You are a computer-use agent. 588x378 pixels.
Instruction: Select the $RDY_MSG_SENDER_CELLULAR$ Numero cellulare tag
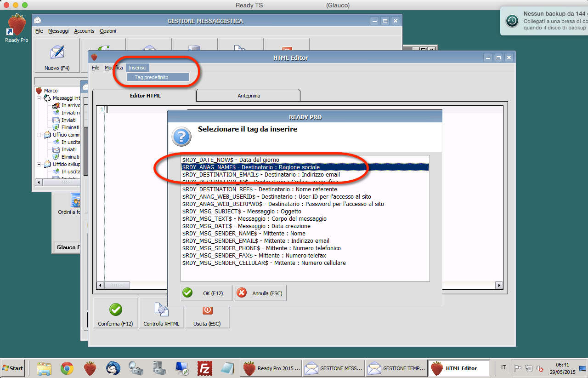coord(305,263)
